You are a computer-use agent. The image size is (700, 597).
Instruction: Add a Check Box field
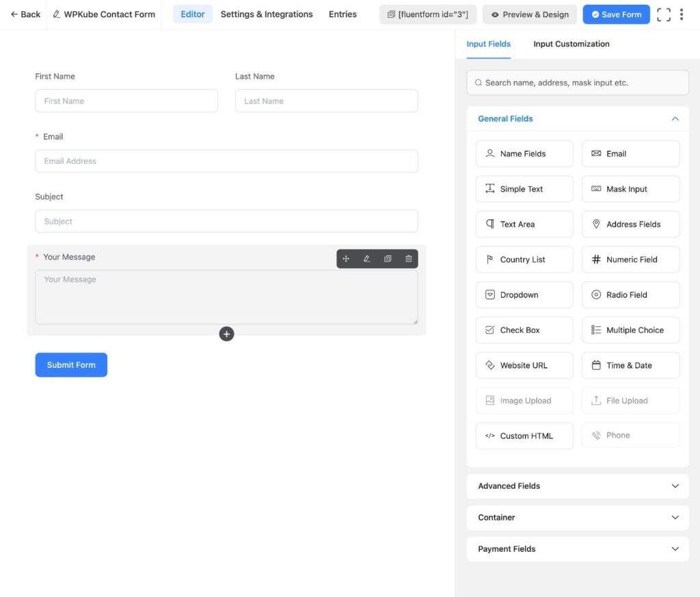tap(524, 330)
